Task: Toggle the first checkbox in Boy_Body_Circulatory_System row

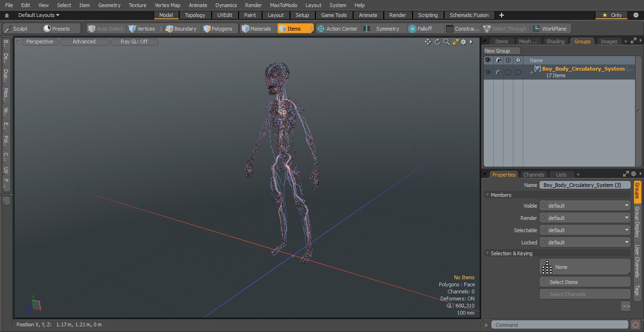Action: (508, 72)
